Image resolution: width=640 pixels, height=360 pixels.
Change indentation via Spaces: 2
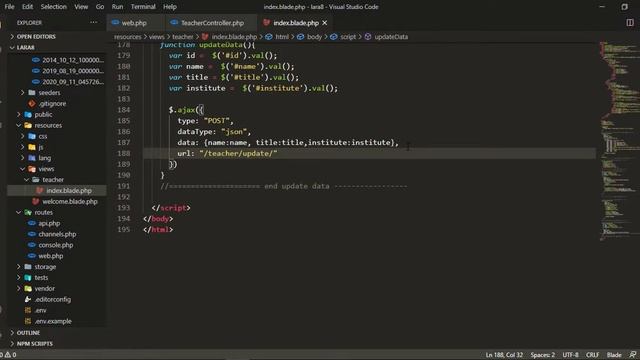click(x=542, y=355)
